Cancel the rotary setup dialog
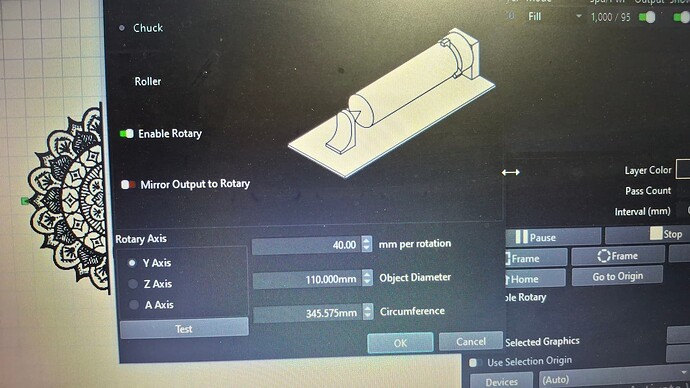 click(x=471, y=341)
